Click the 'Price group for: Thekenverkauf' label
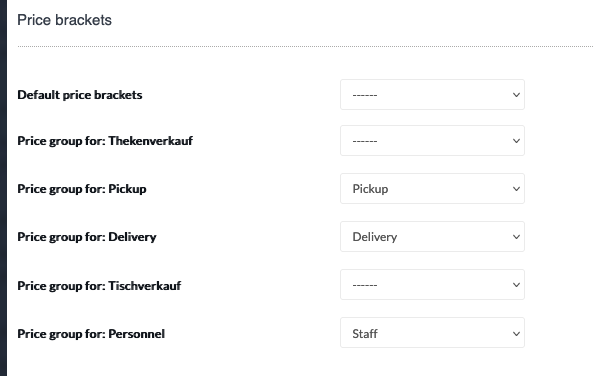Image resolution: width=594 pixels, height=376 pixels. 105,140
